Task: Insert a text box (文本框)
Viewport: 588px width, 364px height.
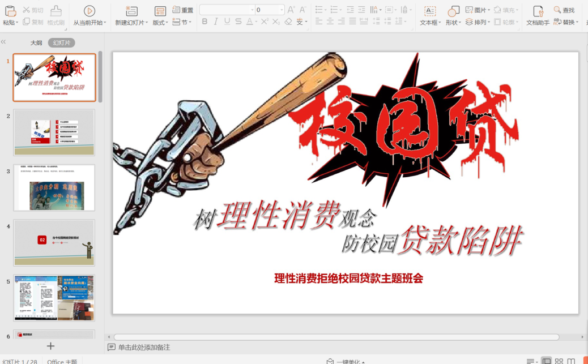Action: pos(430,11)
